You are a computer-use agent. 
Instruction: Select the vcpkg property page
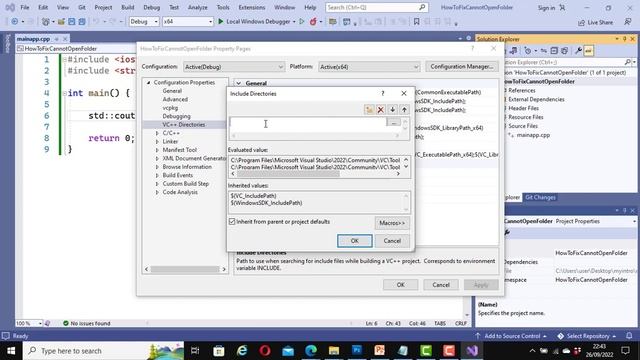pyautogui.click(x=170, y=108)
